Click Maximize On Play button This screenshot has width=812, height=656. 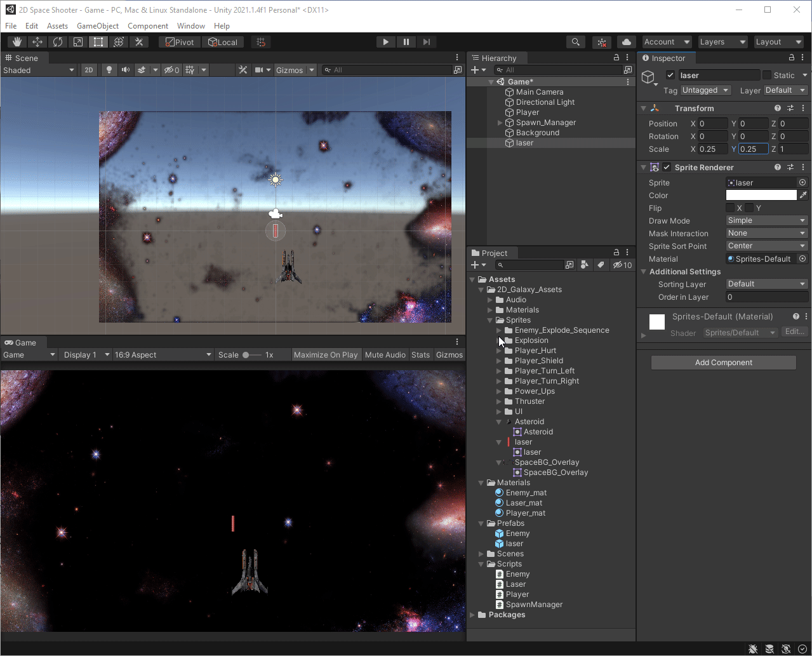click(x=326, y=354)
